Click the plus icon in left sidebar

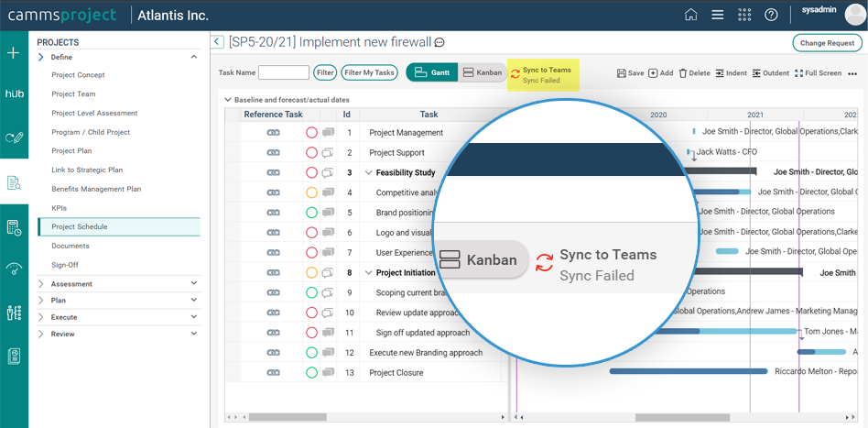pyautogui.click(x=14, y=53)
